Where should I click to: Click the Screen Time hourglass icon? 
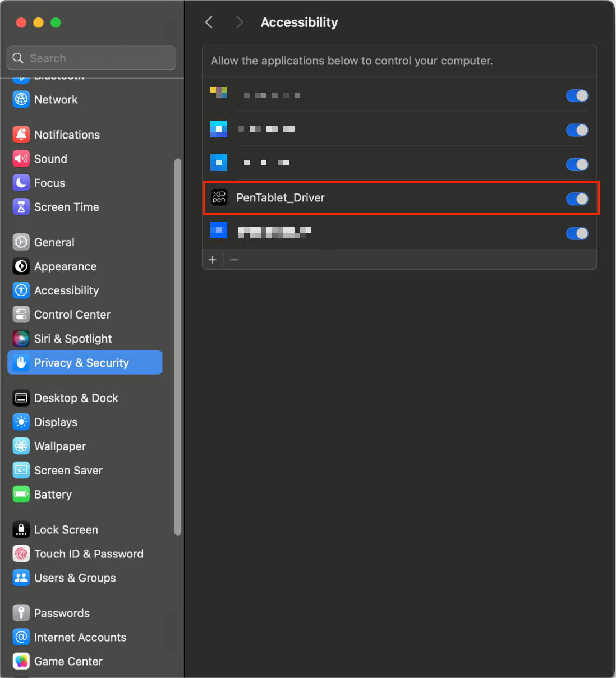[x=21, y=207]
